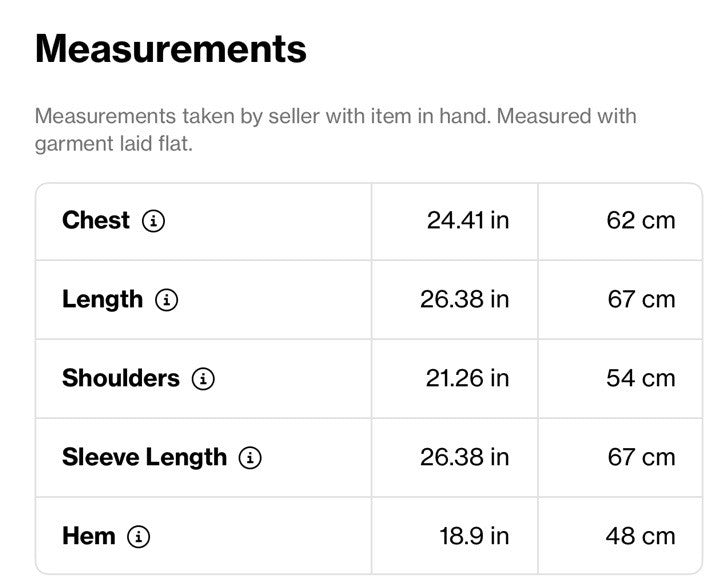
Task: Click the 48 cm hem value
Action: point(640,536)
